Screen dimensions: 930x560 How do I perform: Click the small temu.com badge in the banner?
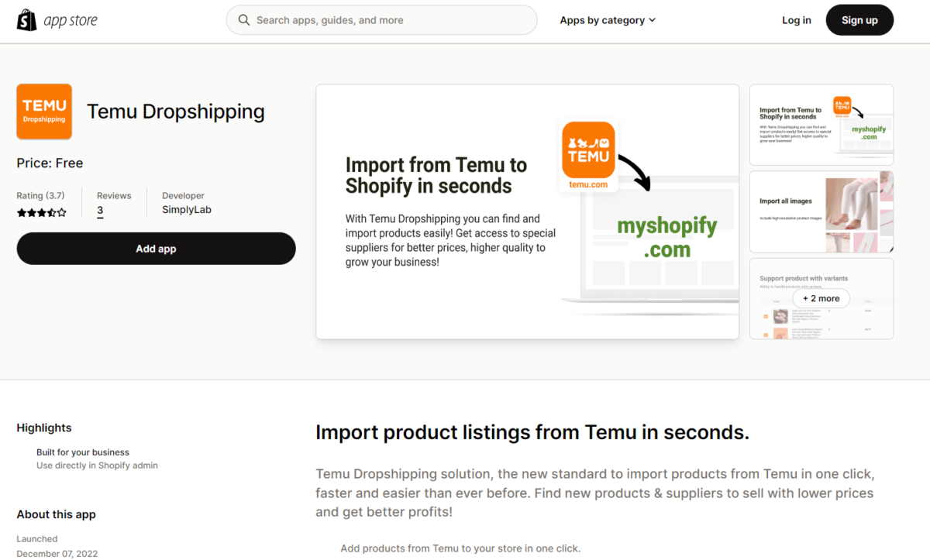pyautogui.click(x=588, y=184)
